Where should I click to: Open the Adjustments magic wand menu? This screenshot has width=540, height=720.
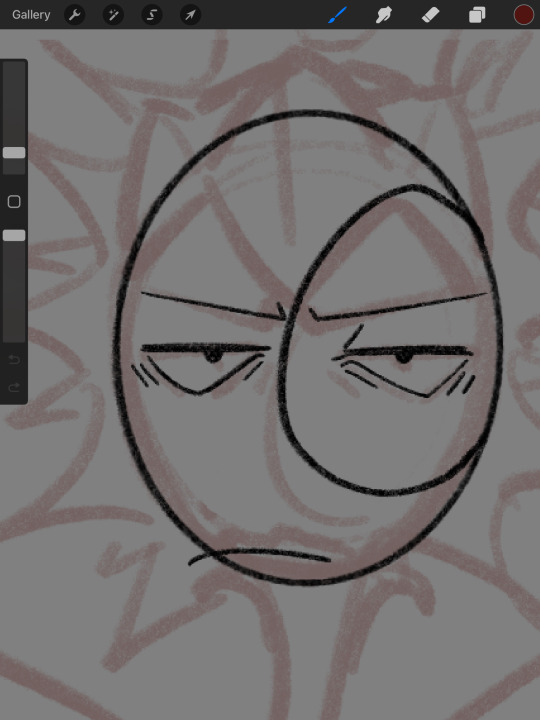tap(113, 15)
